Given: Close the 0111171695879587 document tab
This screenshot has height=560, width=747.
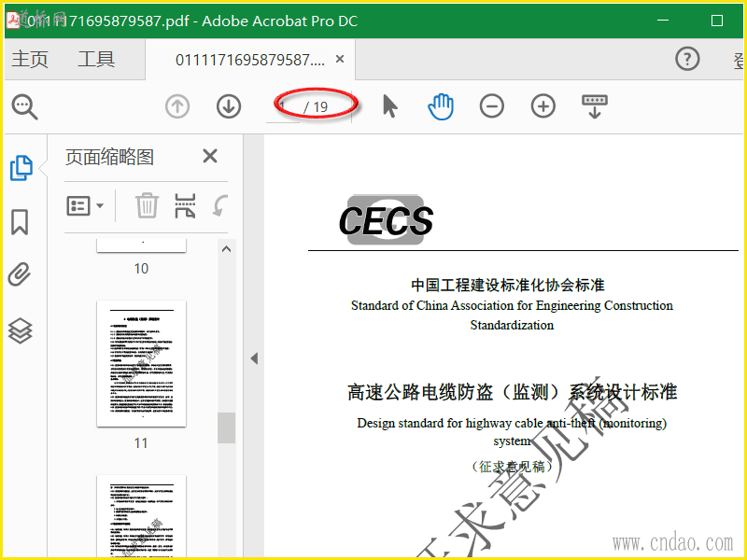Looking at the screenshot, I should coord(340,59).
